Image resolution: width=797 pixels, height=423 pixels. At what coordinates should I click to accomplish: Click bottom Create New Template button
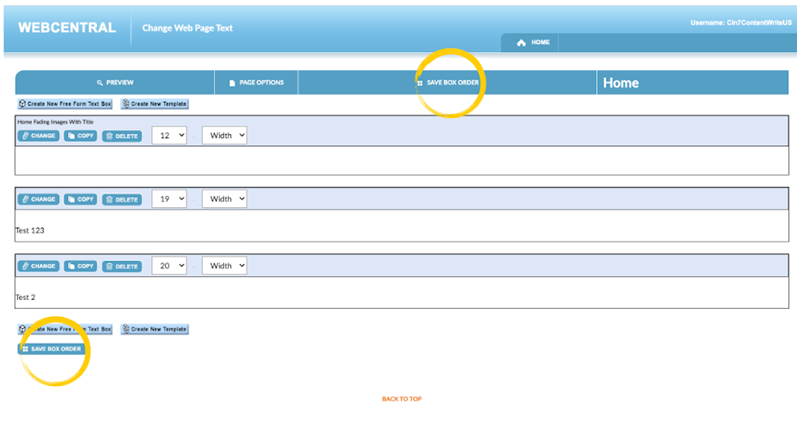point(154,329)
